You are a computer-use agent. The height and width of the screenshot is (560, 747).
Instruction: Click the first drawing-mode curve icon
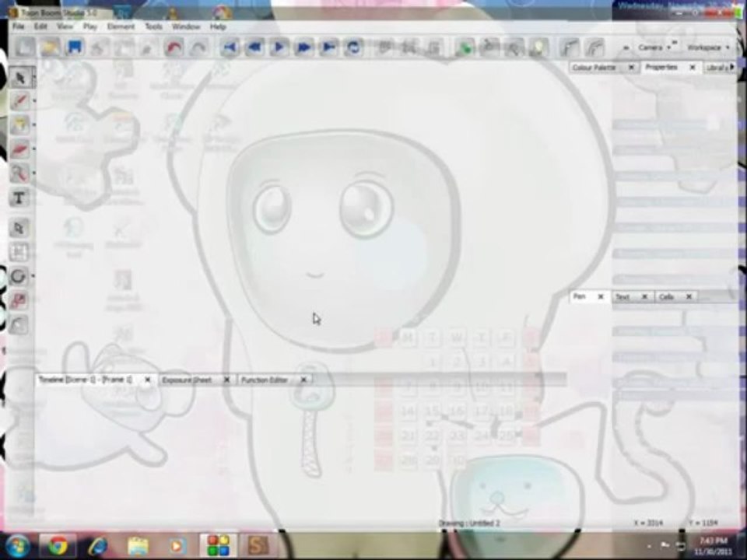click(569, 47)
